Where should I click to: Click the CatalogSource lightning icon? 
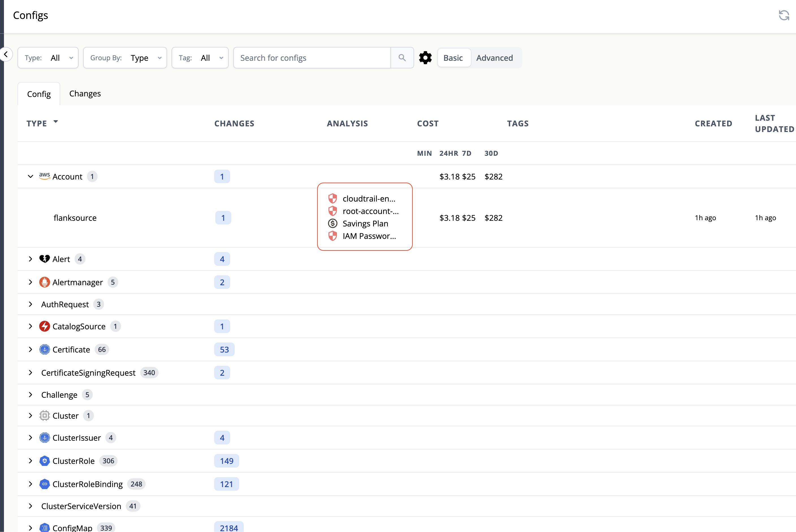click(44, 326)
